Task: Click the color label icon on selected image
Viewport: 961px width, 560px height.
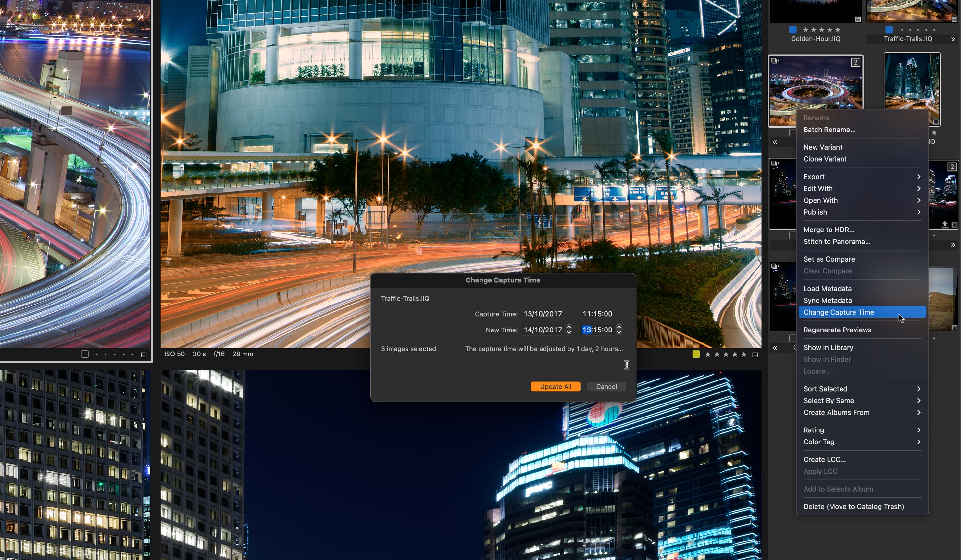Action: tap(696, 354)
